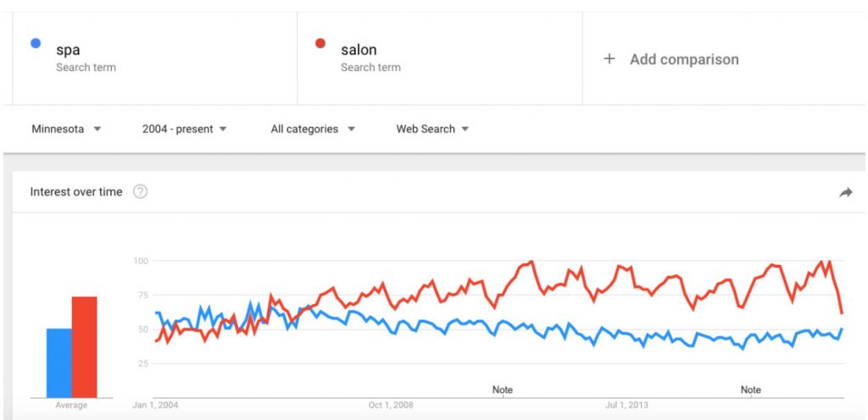The image size is (868, 420).
Task: Open the Interest over time help icon
Action: pos(141,191)
